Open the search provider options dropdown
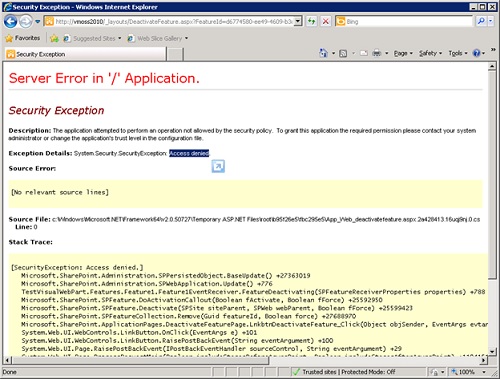Screen dimensions: 500x379 [490, 22]
